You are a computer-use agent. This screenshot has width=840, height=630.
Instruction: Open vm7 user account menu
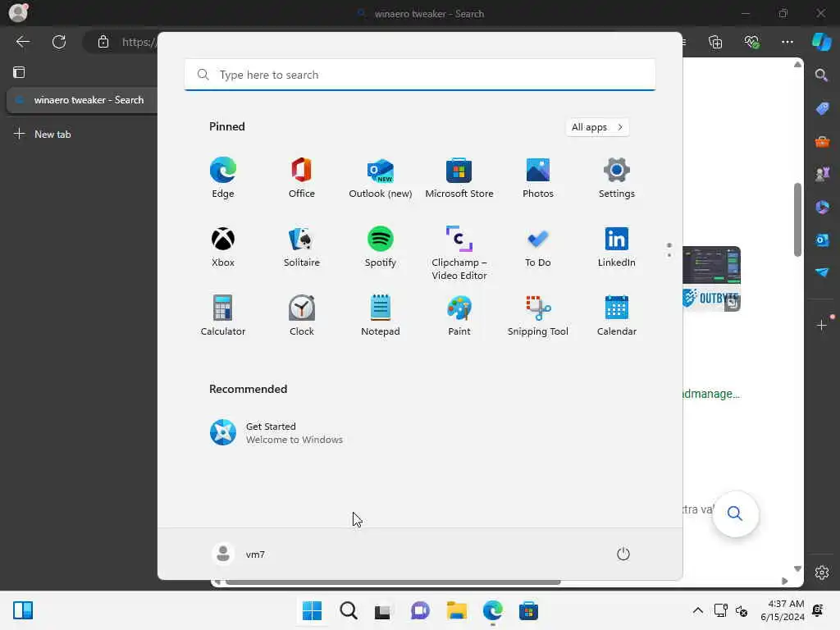point(239,554)
